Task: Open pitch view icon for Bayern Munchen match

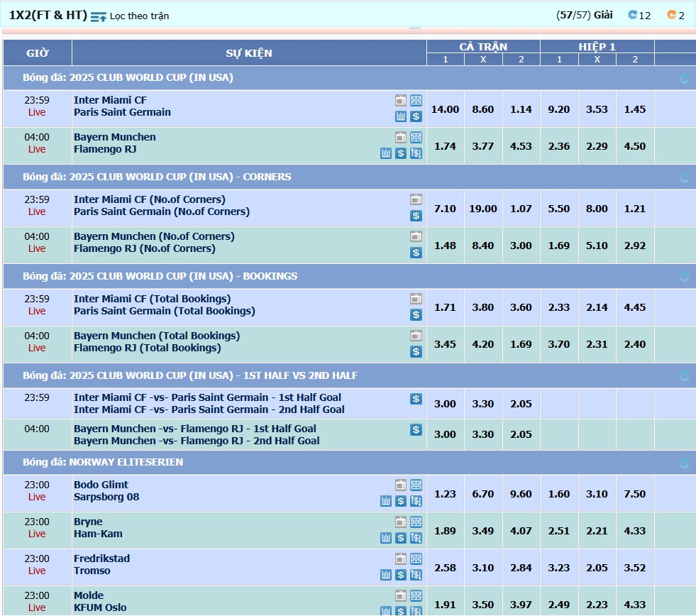Action: (x=416, y=137)
